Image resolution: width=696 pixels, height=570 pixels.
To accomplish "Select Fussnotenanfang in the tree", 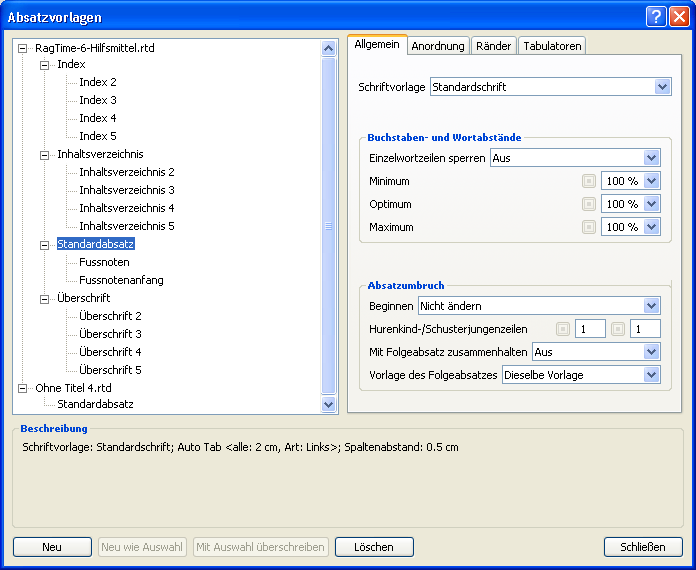I will pos(121,280).
